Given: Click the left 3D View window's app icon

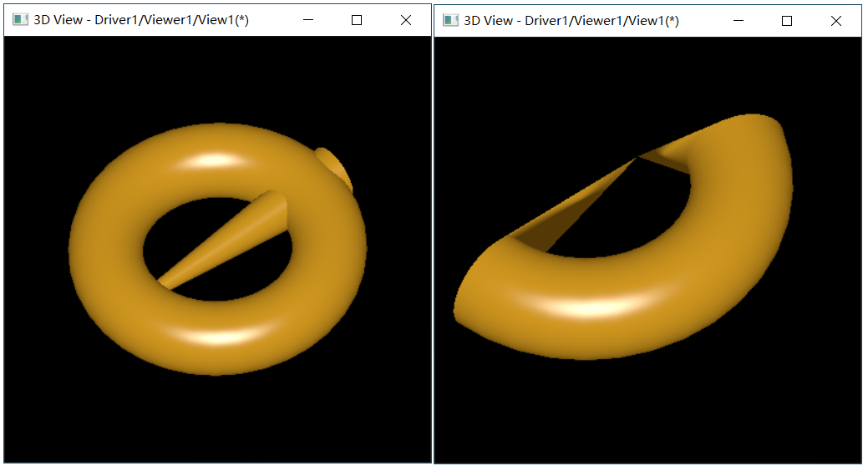Looking at the screenshot, I should 20,20.
